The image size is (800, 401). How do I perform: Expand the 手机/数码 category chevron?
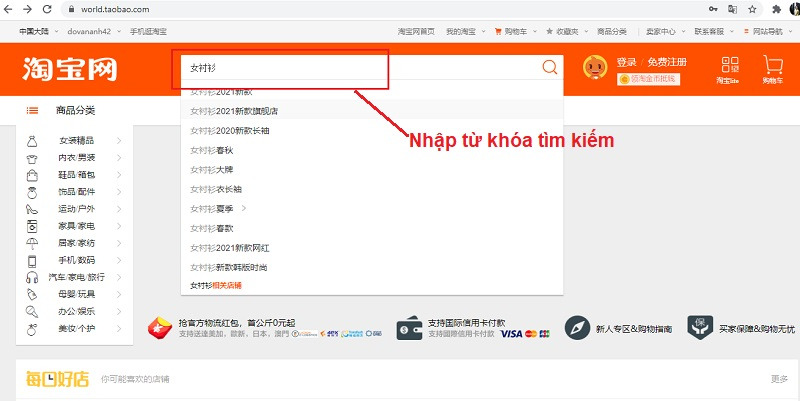pos(119,260)
